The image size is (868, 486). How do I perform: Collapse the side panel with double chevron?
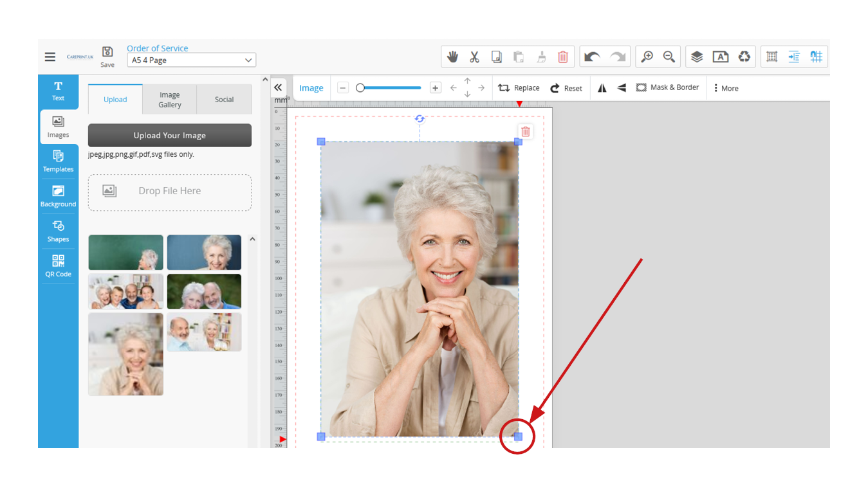[x=278, y=87]
